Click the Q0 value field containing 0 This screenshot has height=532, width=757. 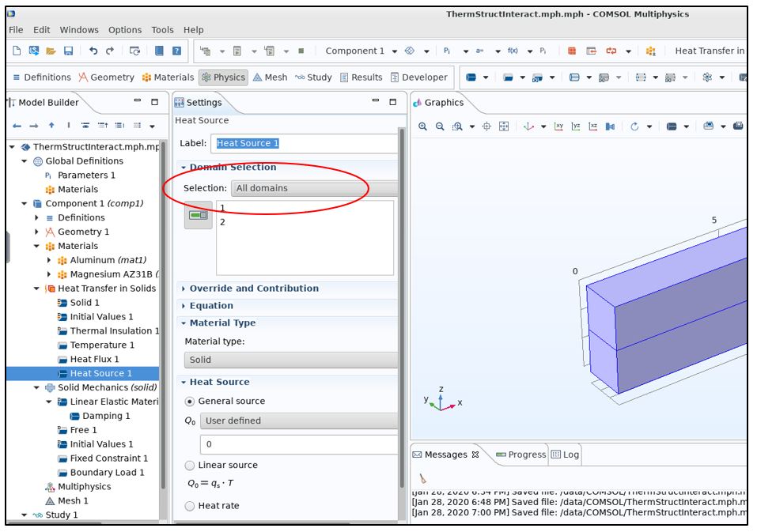pyautogui.click(x=299, y=444)
